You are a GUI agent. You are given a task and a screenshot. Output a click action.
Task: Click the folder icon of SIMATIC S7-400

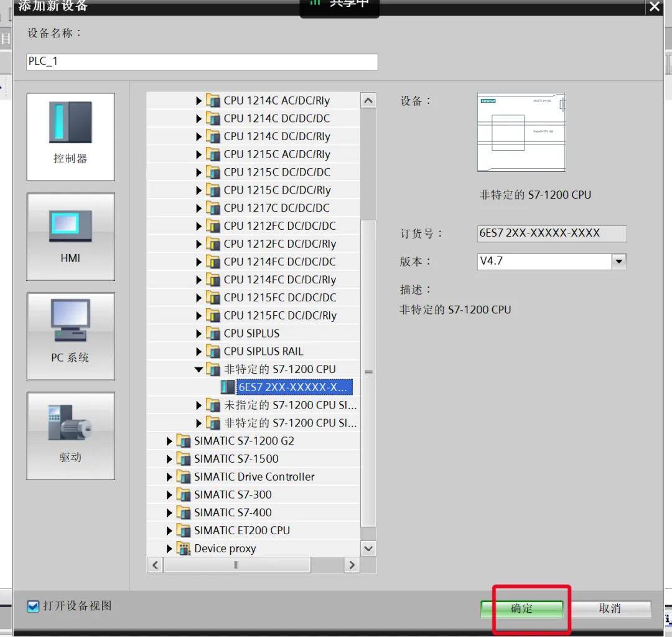point(184,512)
